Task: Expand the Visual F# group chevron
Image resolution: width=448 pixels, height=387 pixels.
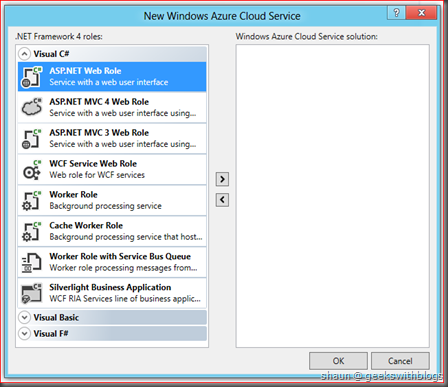Action: click(24, 333)
